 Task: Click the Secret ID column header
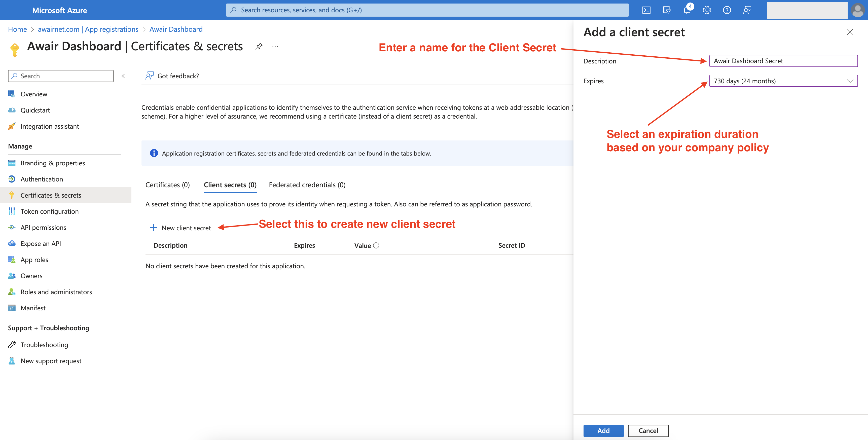(x=512, y=246)
